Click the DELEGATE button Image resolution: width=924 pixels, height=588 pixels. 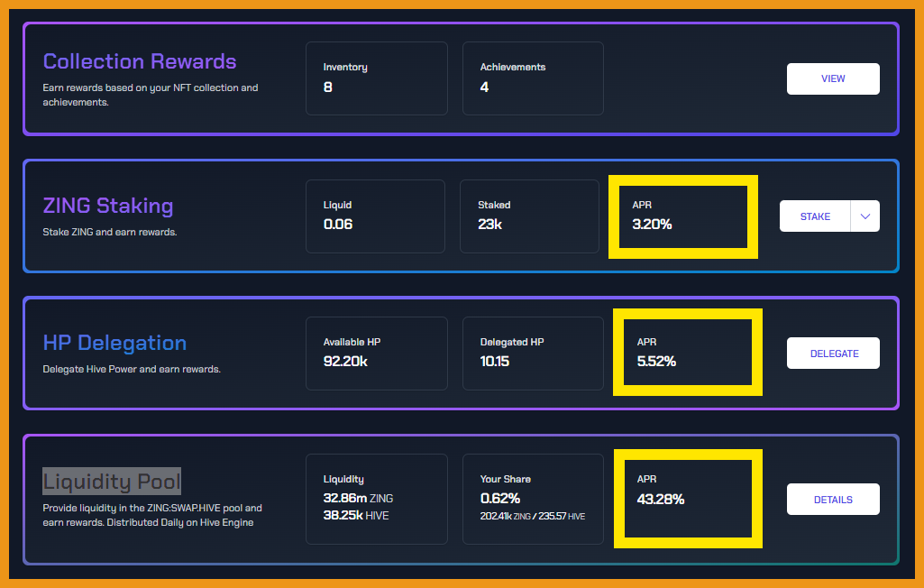coord(833,354)
